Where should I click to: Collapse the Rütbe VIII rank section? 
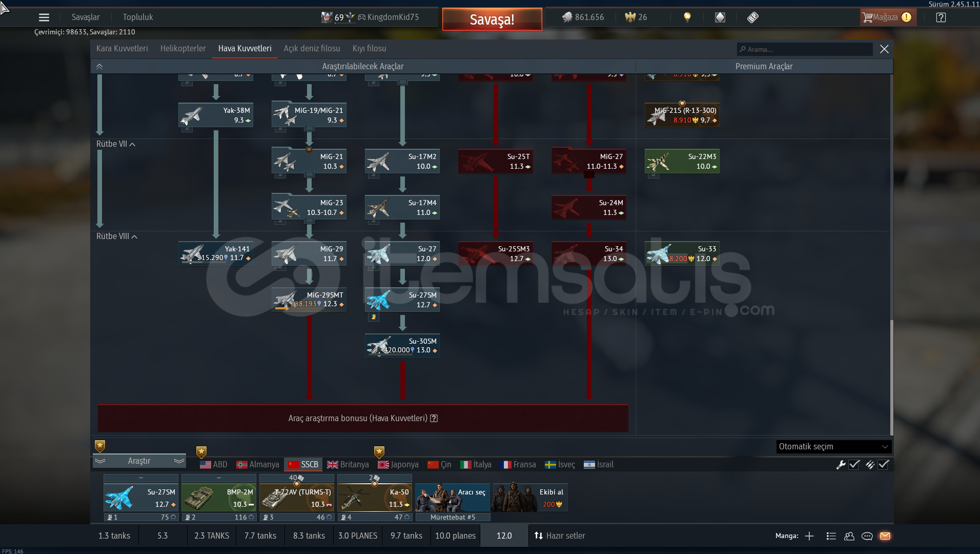(117, 236)
